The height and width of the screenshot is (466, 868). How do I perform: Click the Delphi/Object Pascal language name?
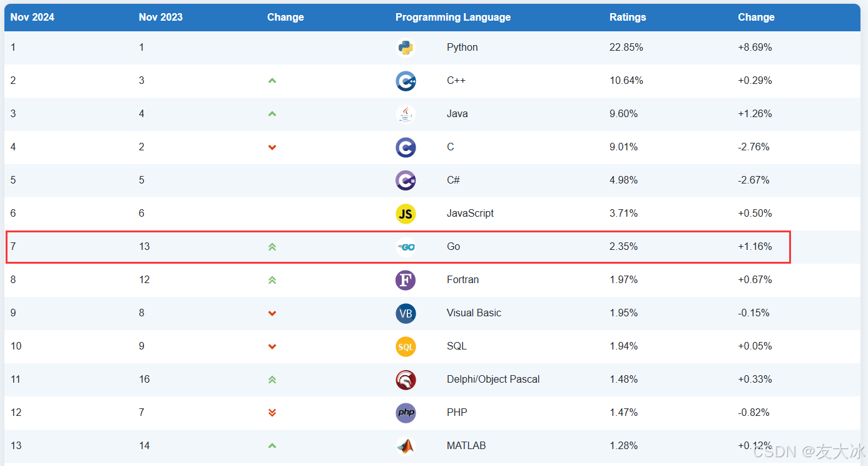click(x=493, y=380)
